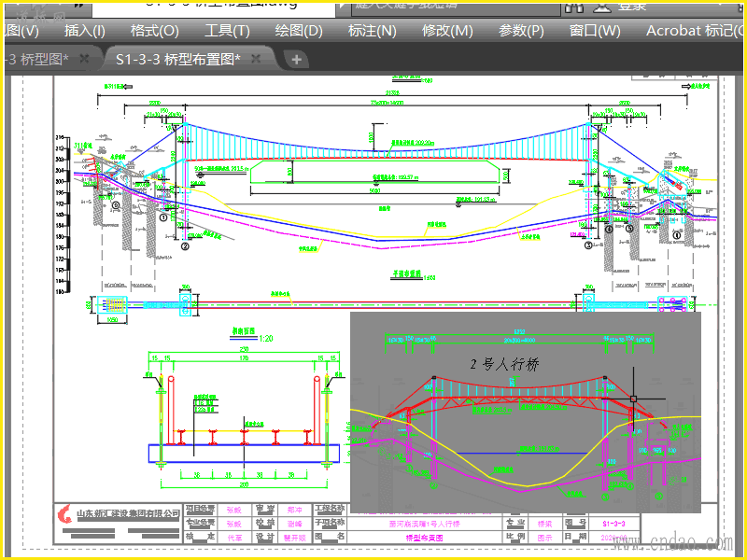Click the 2 号人行桥 title text
This screenshot has height=560, width=747.
pyautogui.click(x=504, y=364)
